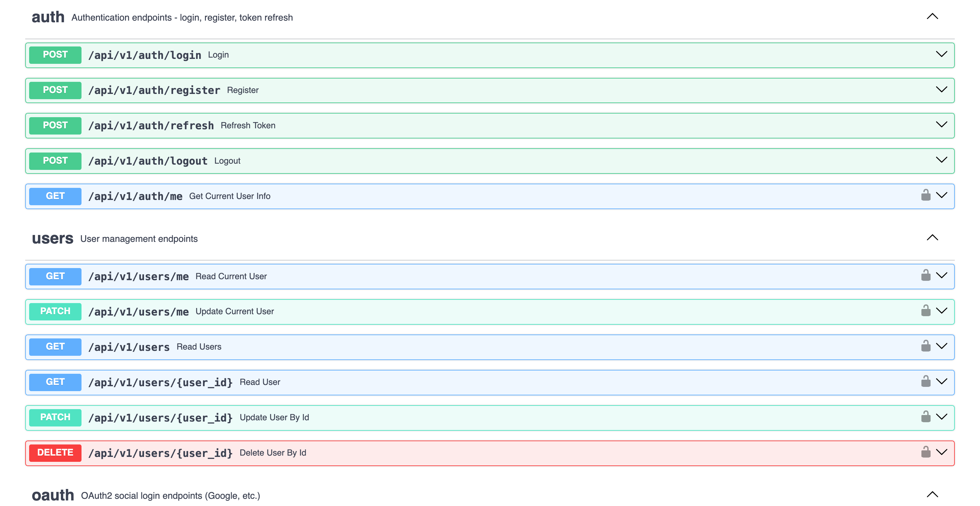Click the padlock on Update User By Id
980x506 pixels.
(x=926, y=417)
